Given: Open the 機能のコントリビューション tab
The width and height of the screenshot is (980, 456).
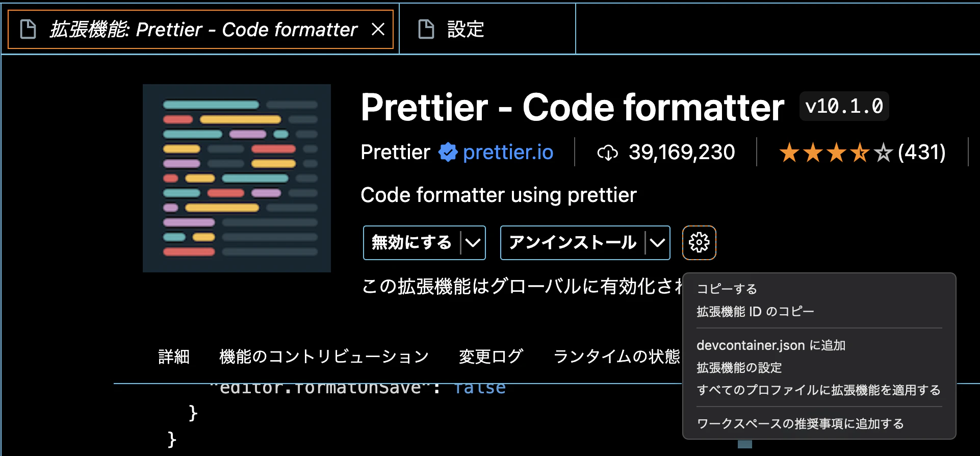Looking at the screenshot, I should [324, 357].
